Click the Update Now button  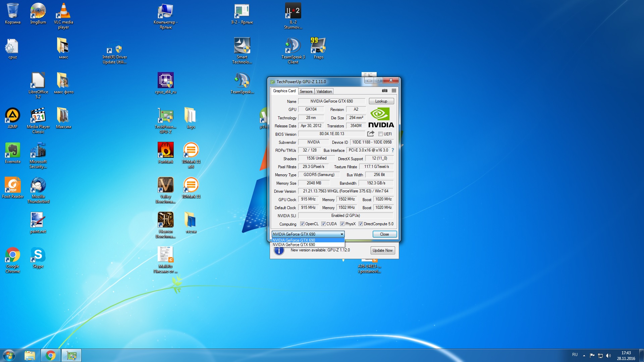382,250
